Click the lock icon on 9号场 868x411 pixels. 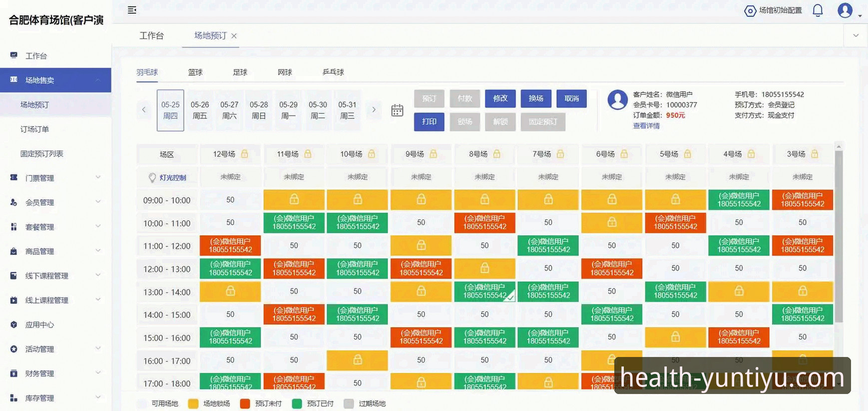coord(434,154)
